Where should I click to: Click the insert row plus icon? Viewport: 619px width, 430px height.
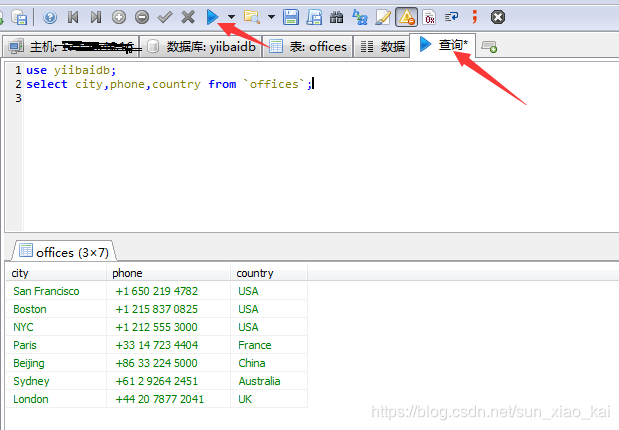coord(119,17)
